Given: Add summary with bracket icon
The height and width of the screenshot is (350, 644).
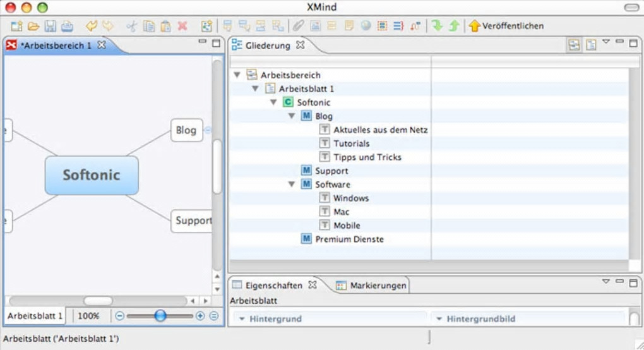Looking at the screenshot, I should [398, 27].
